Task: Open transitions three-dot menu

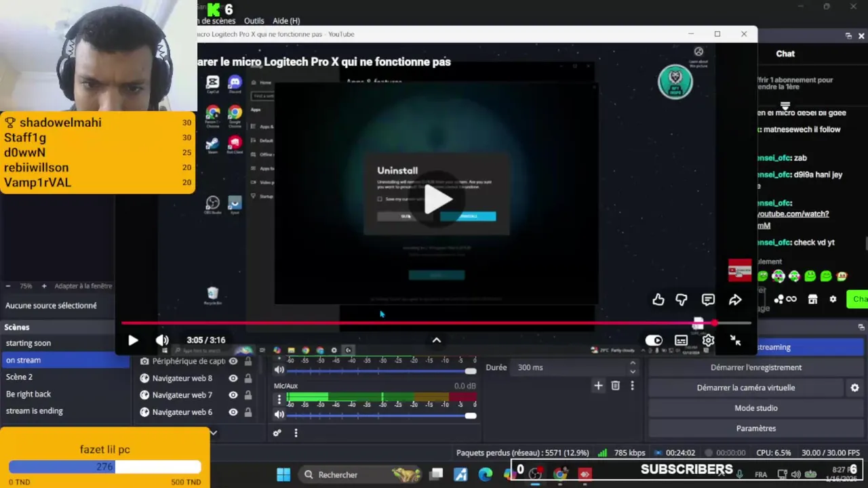Action: (x=632, y=386)
